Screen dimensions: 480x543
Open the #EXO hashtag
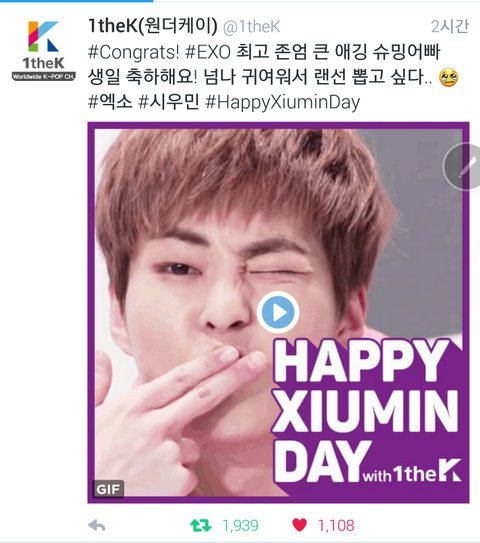[x=208, y=52]
